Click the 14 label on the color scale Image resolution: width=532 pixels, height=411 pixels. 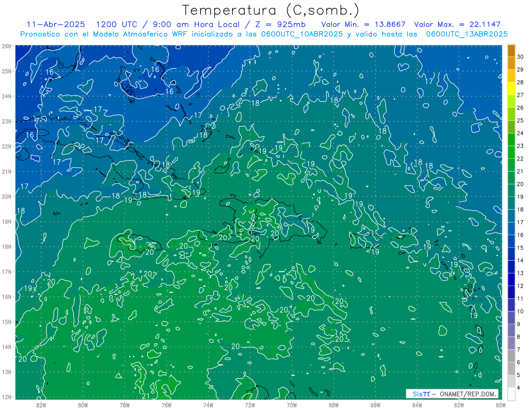(520, 260)
